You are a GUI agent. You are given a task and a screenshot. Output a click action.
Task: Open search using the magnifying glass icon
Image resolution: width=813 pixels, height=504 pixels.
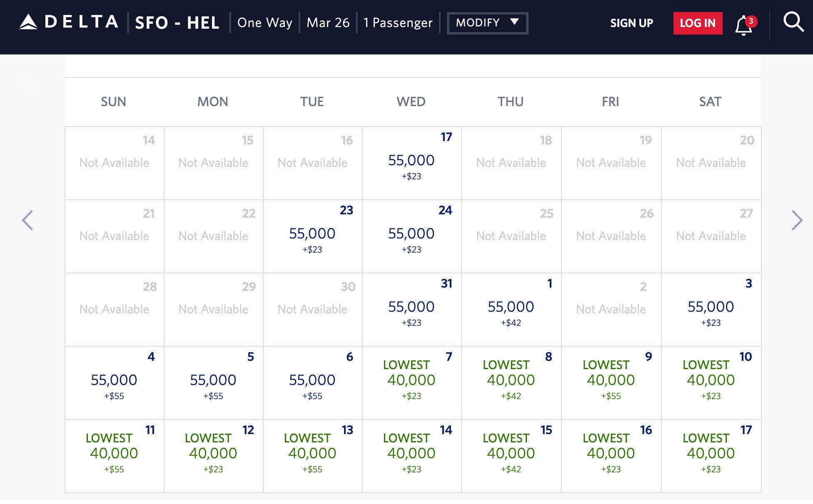794,22
